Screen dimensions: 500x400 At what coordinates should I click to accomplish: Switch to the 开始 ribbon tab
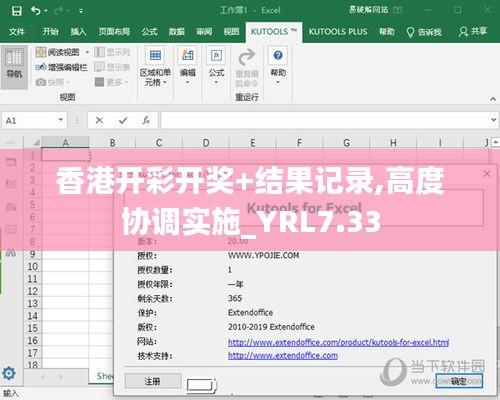pyautogui.click(x=50, y=32)
